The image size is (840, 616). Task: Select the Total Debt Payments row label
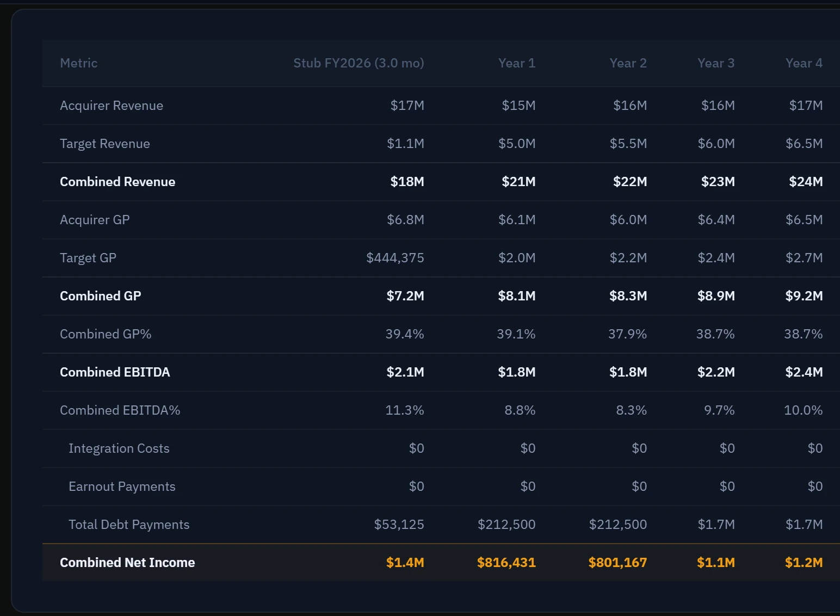[129, 525]
